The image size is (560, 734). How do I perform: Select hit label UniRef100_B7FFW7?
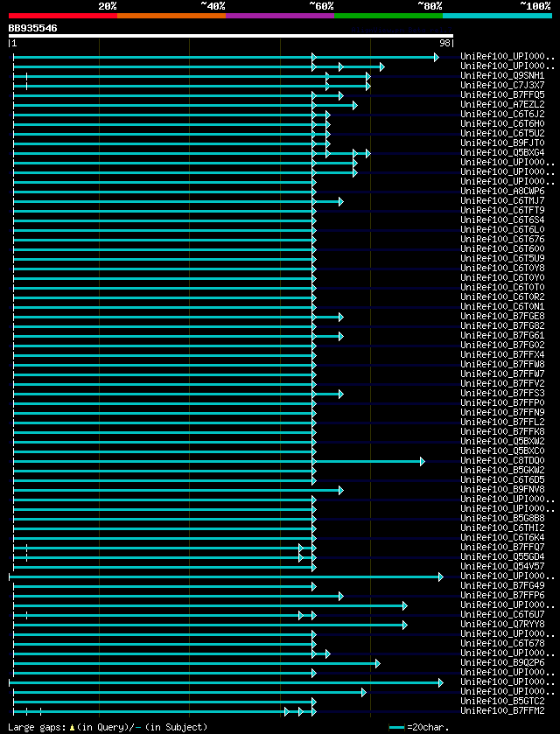tap(502, 374)
